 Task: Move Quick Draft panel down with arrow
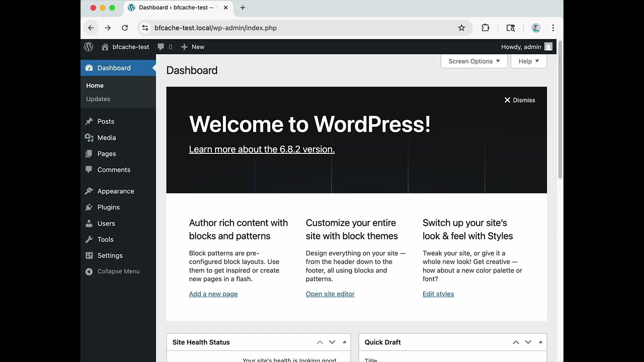click(x=528, y=342)
